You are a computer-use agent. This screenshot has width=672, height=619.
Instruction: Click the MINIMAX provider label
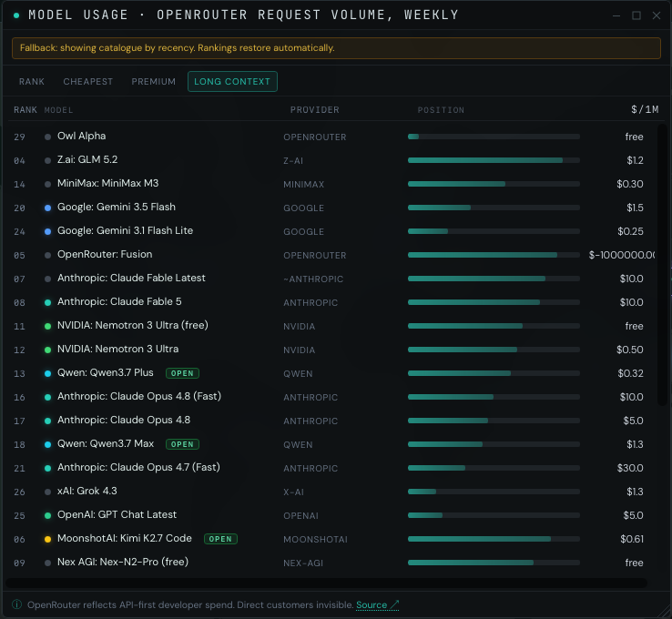[303, 184]
